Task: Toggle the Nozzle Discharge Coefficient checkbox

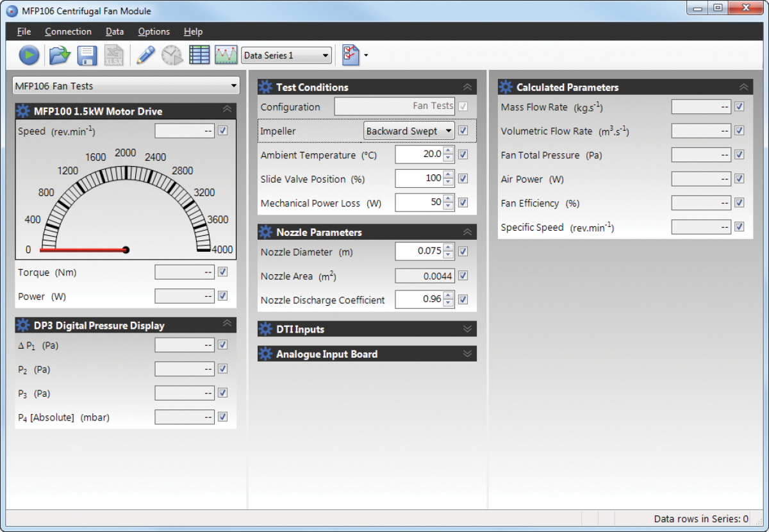Action: coord(463,299)
